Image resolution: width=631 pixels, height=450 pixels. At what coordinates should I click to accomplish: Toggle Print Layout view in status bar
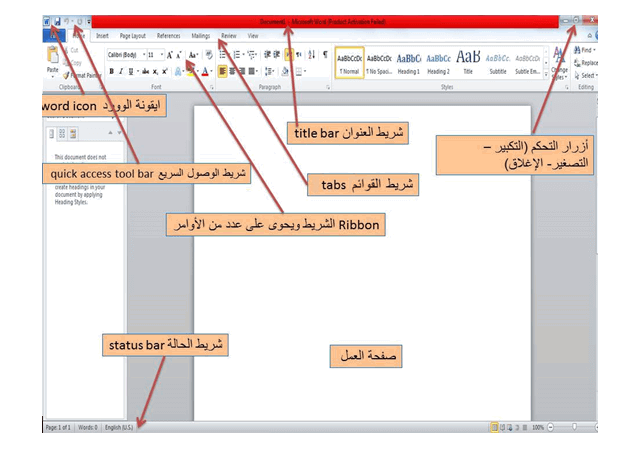point(494,427)
